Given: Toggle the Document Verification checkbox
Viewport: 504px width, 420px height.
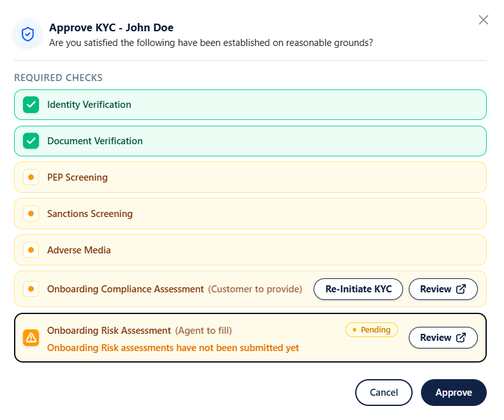Looking at the screenshot, I should point(31,141).
